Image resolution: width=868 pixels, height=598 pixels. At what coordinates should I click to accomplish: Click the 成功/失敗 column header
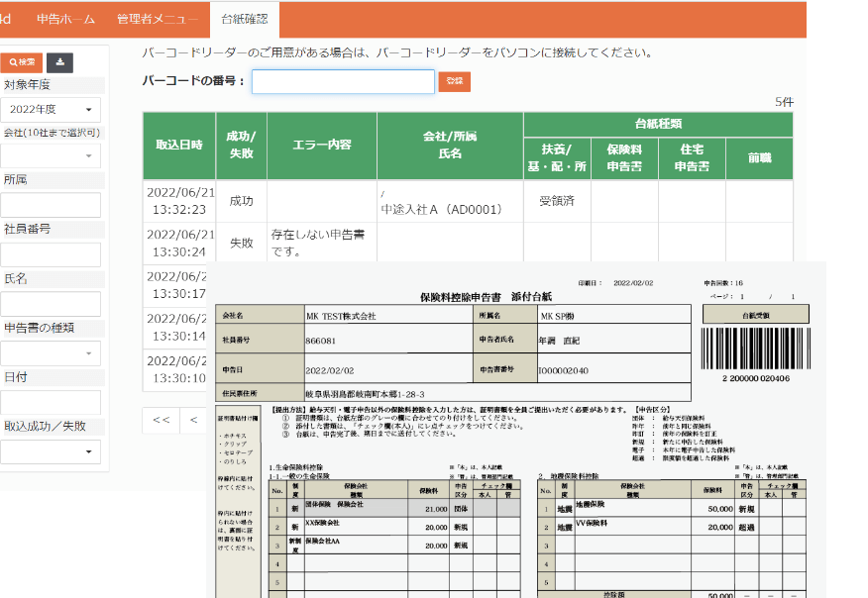(x=242, y=146)
